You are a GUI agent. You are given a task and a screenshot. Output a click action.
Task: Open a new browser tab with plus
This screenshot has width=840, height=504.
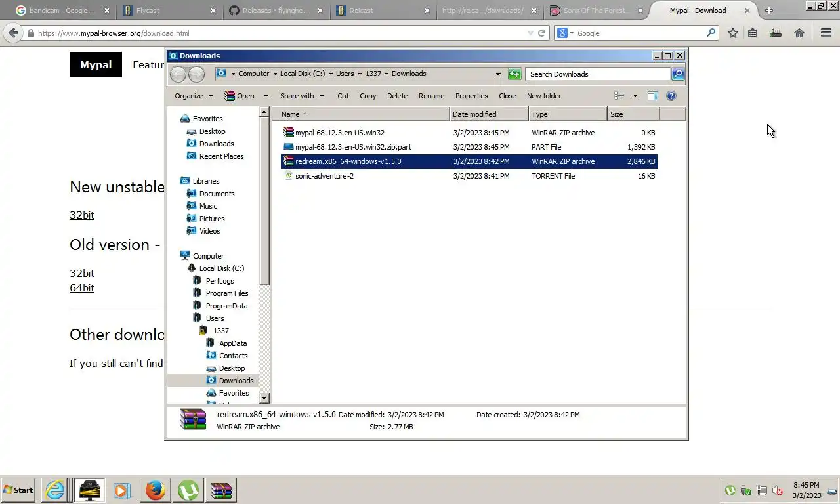pyautogui.click(x=768, y=10)
